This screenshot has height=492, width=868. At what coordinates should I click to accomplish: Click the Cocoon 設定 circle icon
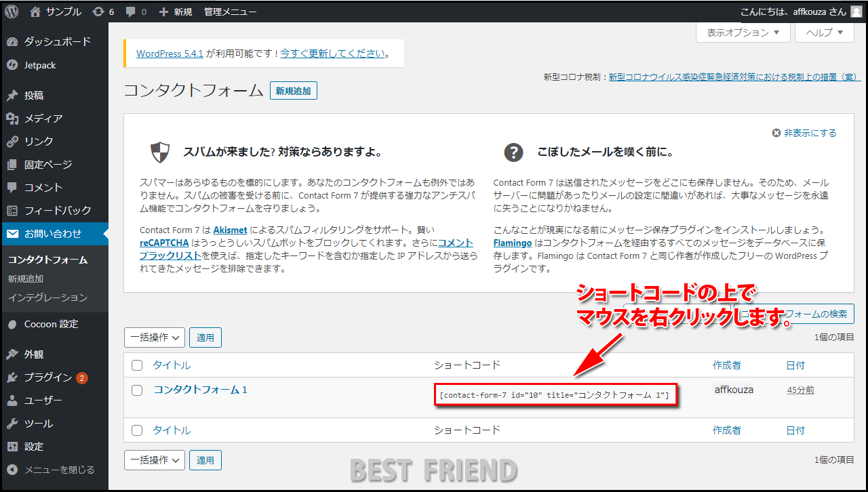12,325
